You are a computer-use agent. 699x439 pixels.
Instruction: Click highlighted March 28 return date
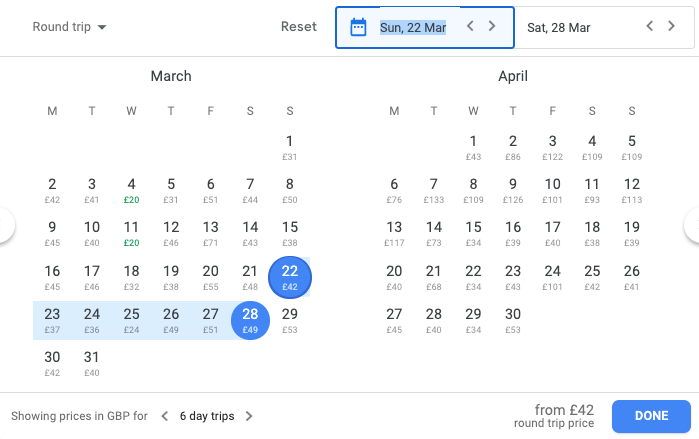coord(250,319)
